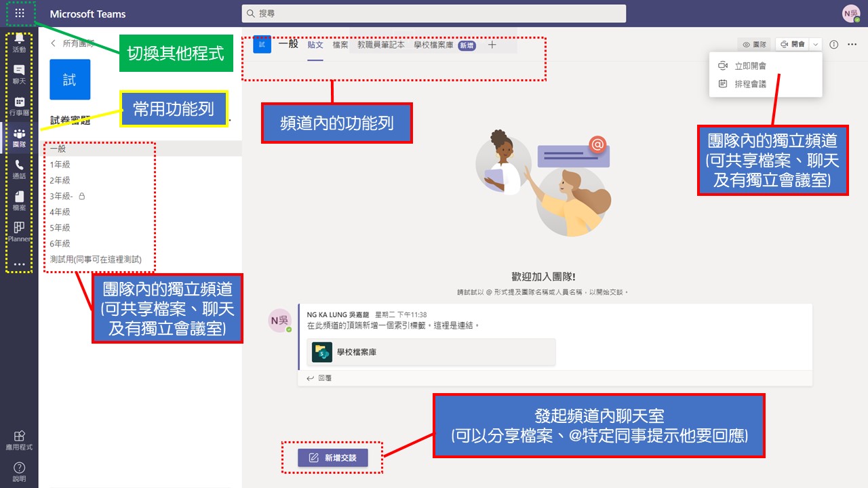Show more apps with sidebar ellipsis

tap(19, 264)
